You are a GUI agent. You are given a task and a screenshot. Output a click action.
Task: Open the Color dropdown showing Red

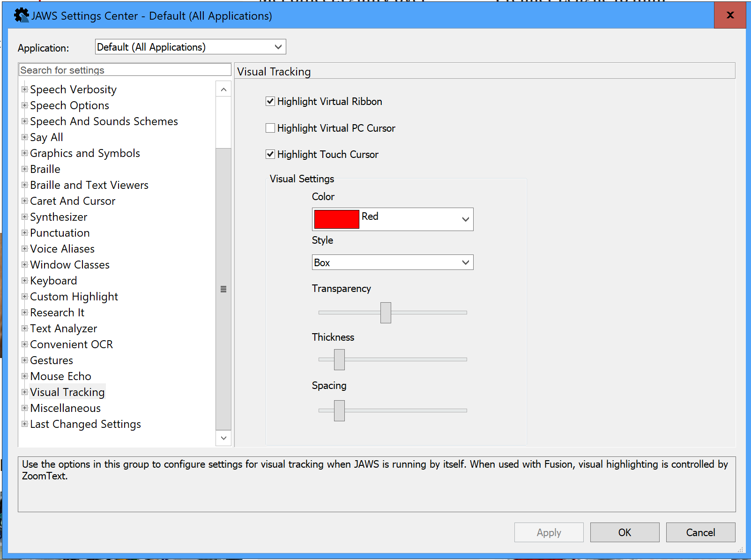point(393,219)
